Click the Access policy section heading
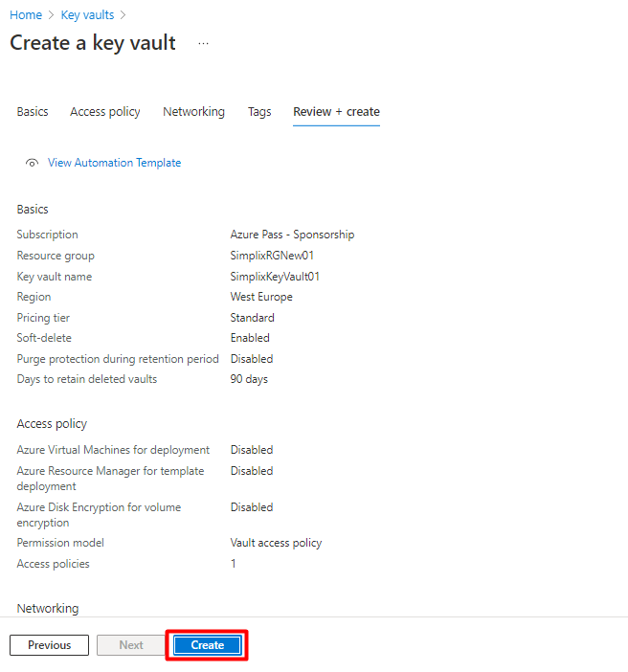The width and height of the screenshot is (628, 672). tap(52, 424)
